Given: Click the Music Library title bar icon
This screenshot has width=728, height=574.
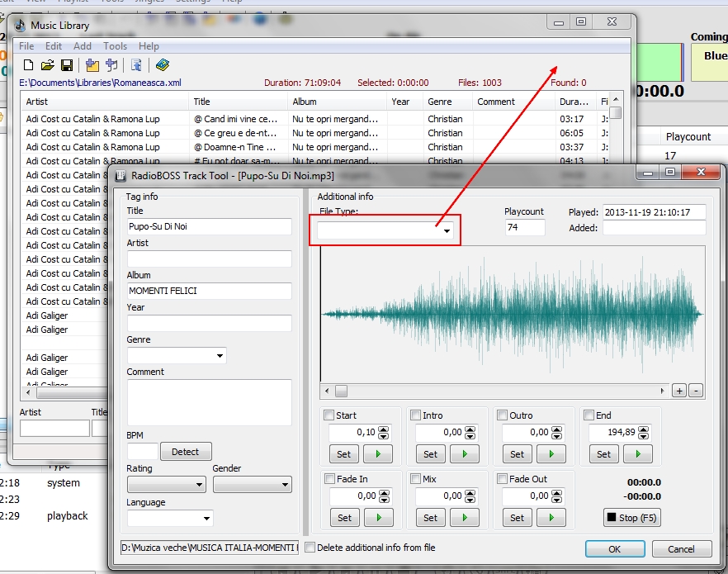Looking at the screenshot, I should click(x=20, y=26).
